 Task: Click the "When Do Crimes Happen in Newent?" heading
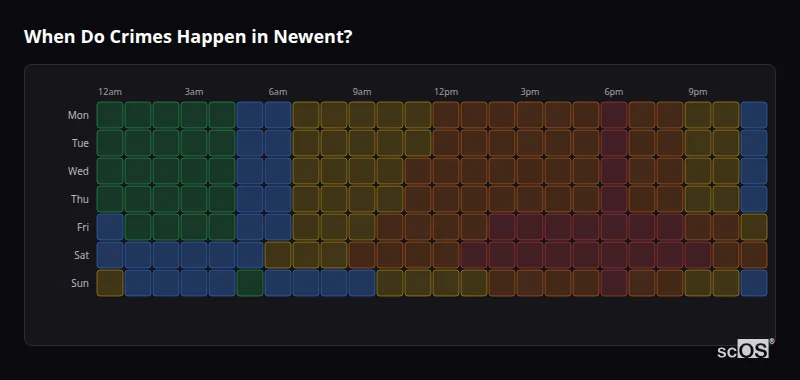(x=188, y=37)
